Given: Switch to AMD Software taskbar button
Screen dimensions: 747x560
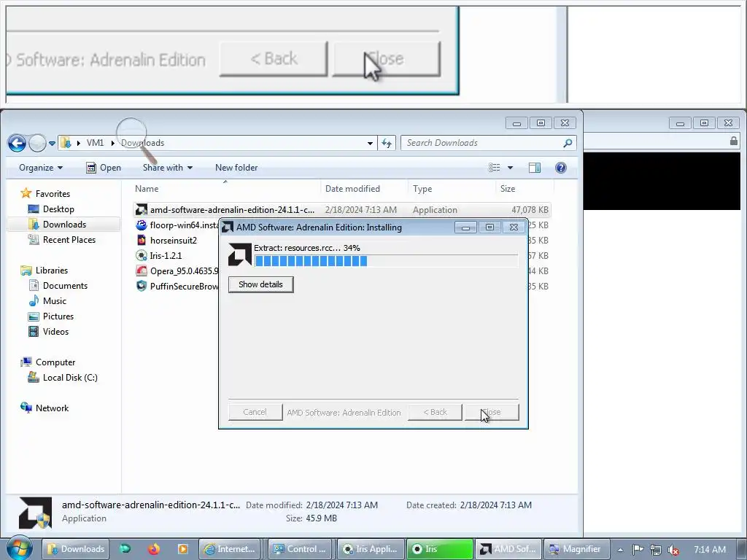Looking at the screenshot, I should pos(508,549).
